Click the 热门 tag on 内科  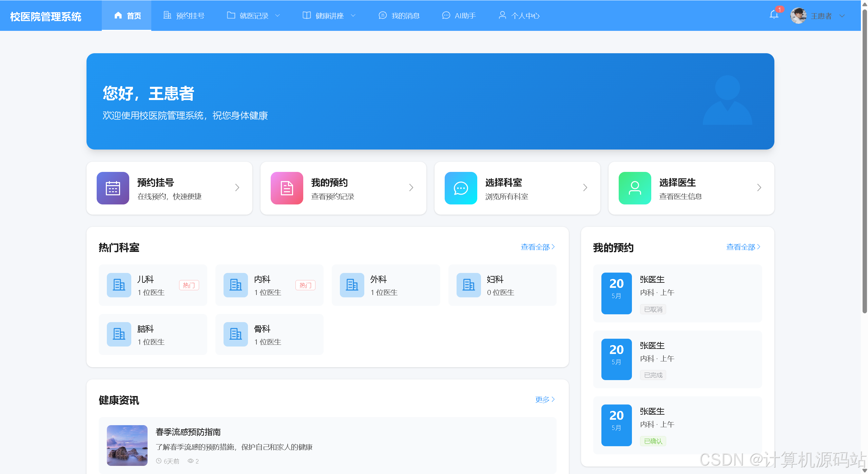tap(305, 285)
